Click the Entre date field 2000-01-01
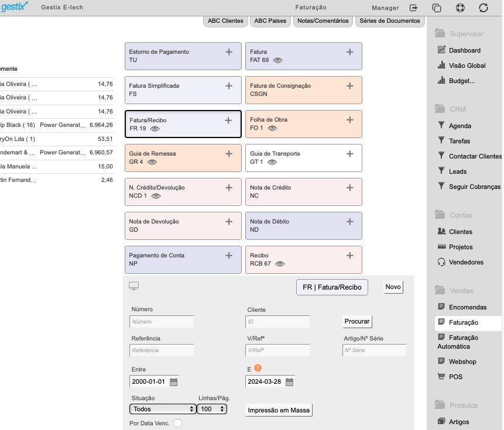This screenshot has height=430, width=504. coord(149,381)
